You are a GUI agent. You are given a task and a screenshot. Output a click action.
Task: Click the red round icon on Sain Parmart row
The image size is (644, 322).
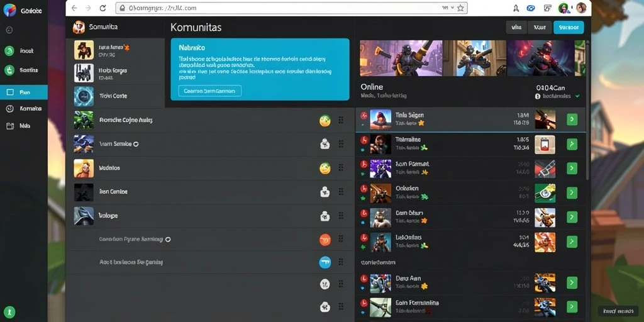point(364,164)
